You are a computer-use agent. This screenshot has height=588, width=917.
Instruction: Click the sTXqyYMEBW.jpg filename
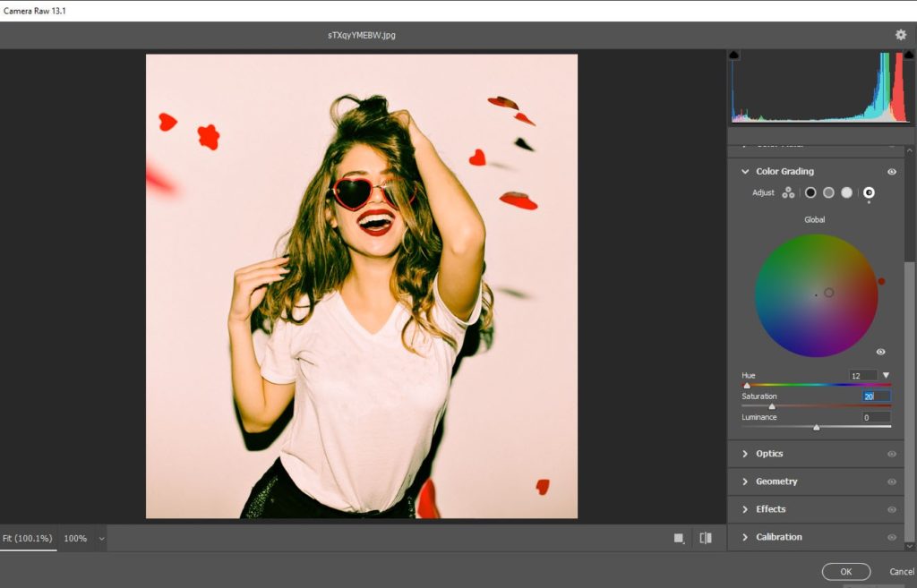click(x=362, y=35)
